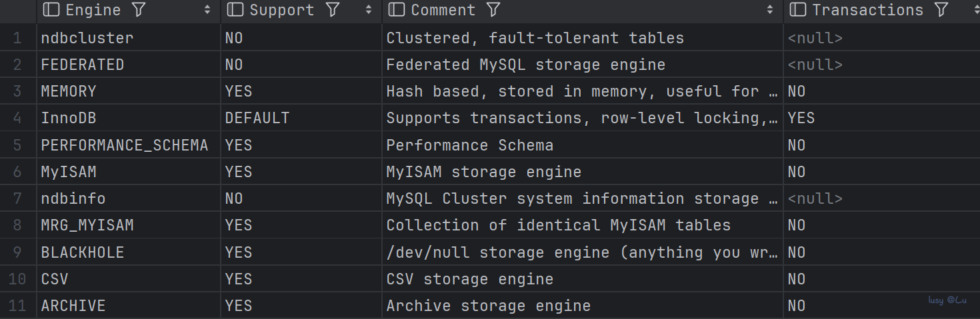Select the PERFORMANCE_SCHEMA engine cell
The image size is (980, 319).
(x=125, y=145)
